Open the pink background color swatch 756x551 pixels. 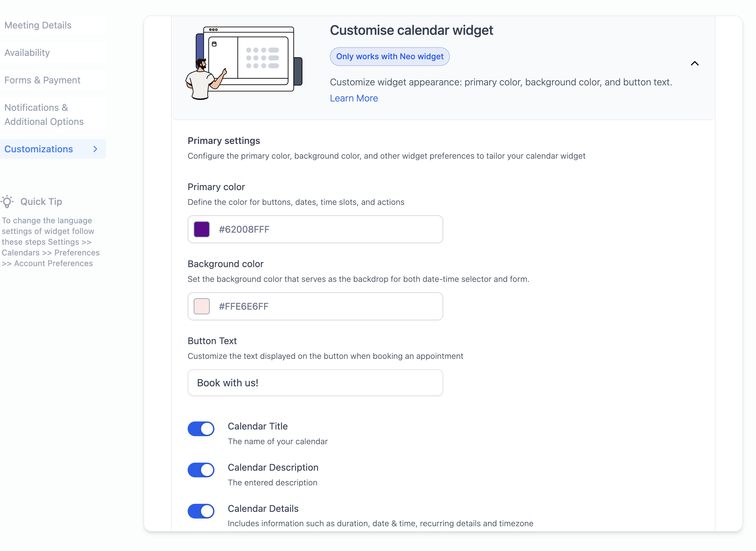[x=202, y=306]
